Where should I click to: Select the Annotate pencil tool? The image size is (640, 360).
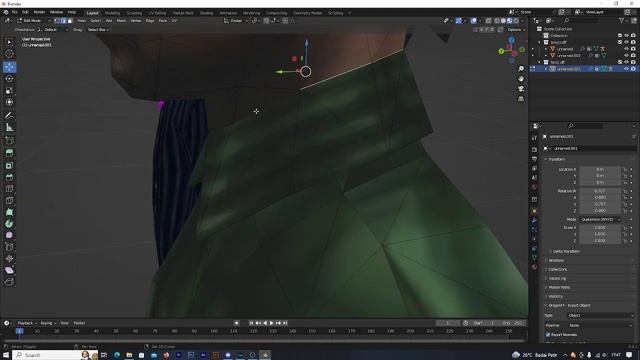click(x=9, y=116)
